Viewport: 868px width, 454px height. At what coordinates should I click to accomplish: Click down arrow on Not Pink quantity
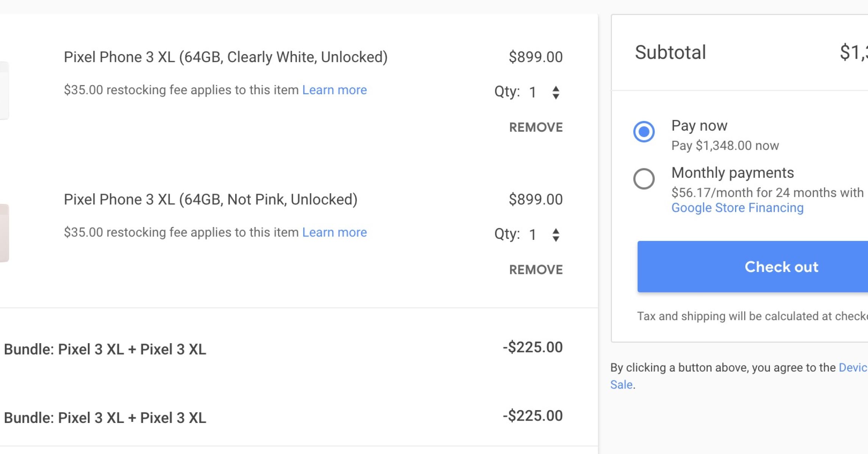(556, 239)
